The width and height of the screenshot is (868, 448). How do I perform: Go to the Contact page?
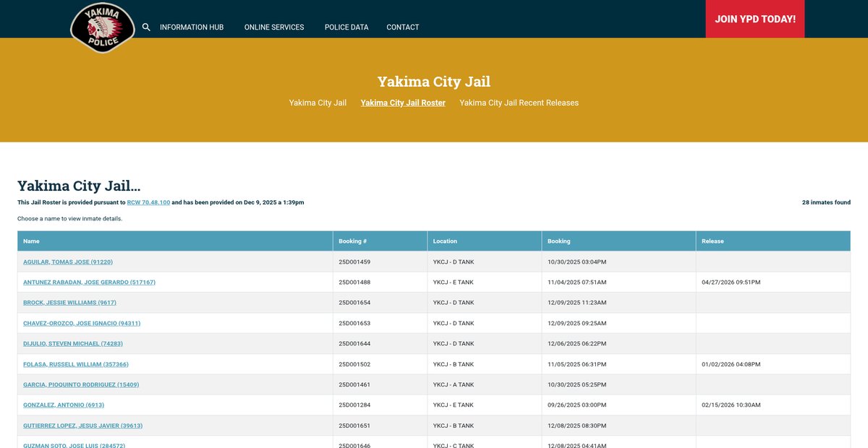pyautogui.click(x=403, y=27)
